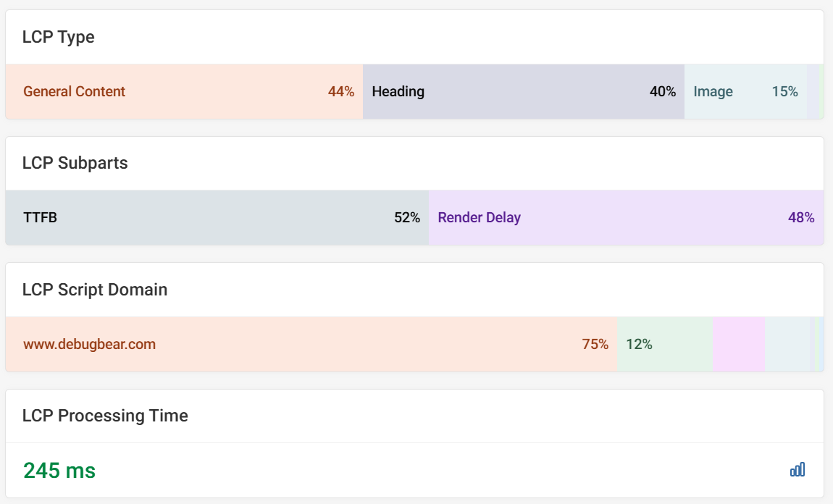Select the pink unlabeled script domain segment
The width and height of the screenshot is (833, 504).
[738, 345]
